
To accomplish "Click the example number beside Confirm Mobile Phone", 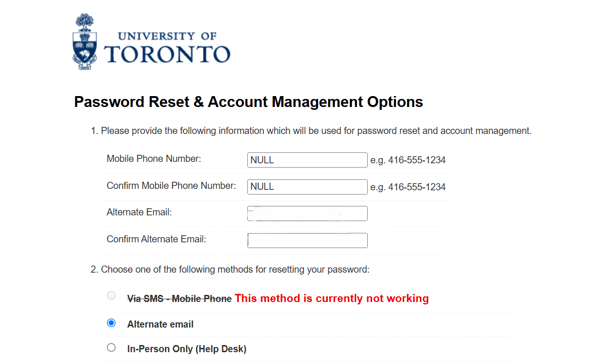I will pos(408,187).
